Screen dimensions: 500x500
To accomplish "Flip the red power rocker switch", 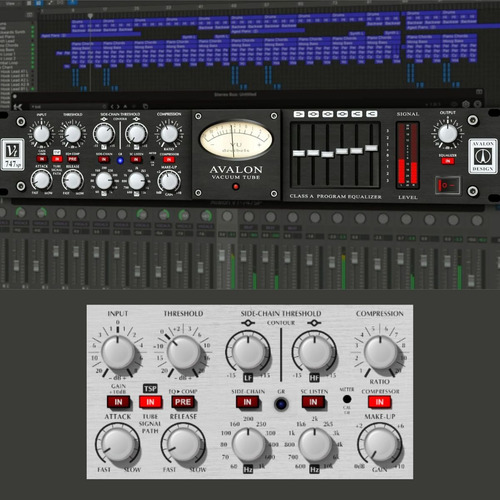I will tap(448, 185).
